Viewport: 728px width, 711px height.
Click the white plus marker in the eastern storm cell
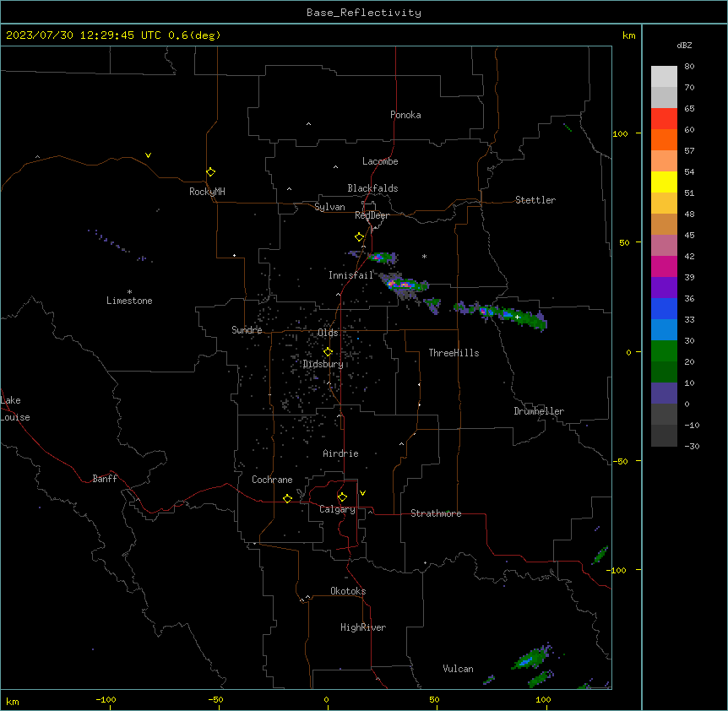click(517, 317)
